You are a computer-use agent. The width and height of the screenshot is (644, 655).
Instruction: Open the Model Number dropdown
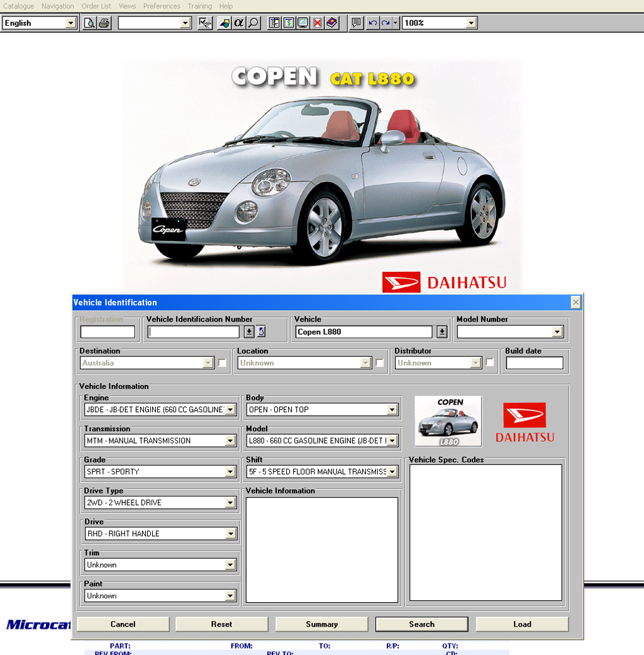[x=557, y=332]
